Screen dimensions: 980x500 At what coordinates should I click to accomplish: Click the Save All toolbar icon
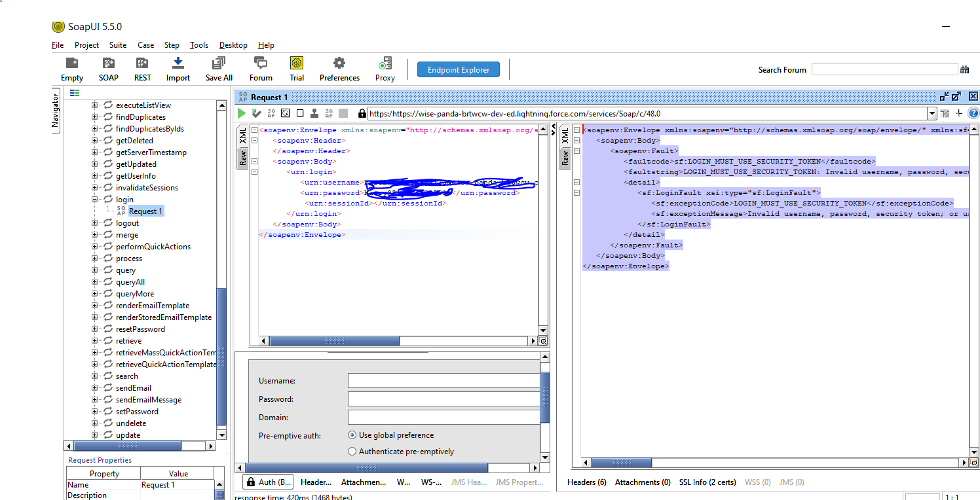[x=218, y=68]
